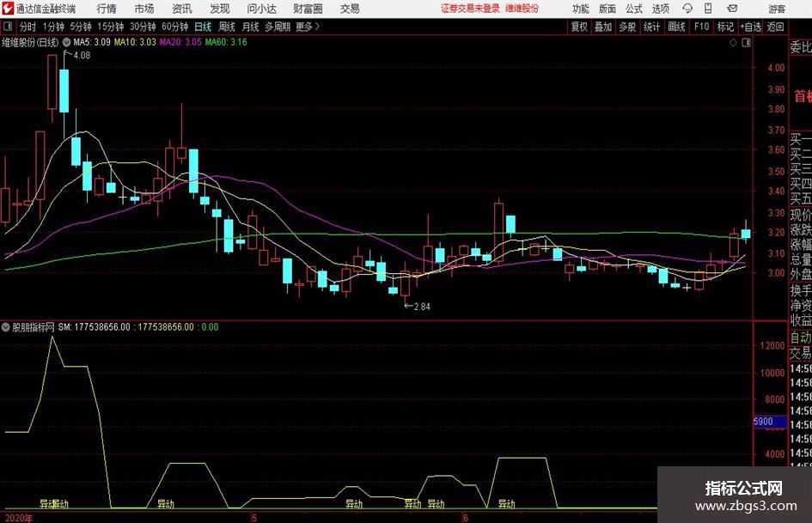Open the 发现 menu
Screen dimensions: 812x523
point(220,9)
